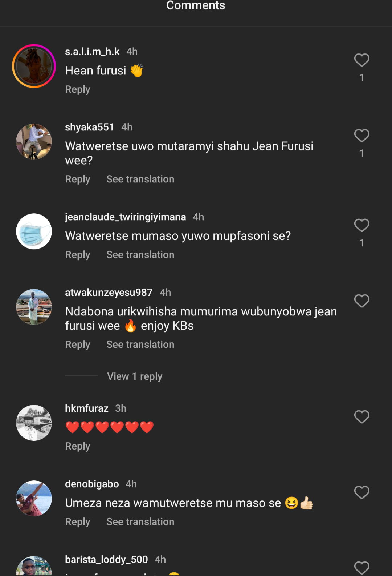Viewport: 392px width, 576px height.
Task: Like the comment by s.a.l.i.m_h.k
Action: click(x=362, y=60)
